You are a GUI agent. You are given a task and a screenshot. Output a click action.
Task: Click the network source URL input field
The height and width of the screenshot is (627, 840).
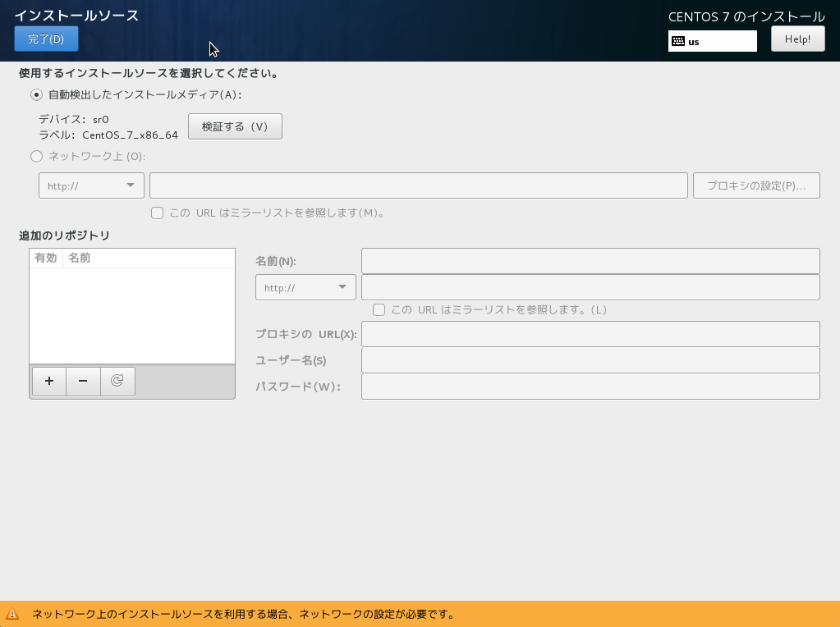click(419, 185)
